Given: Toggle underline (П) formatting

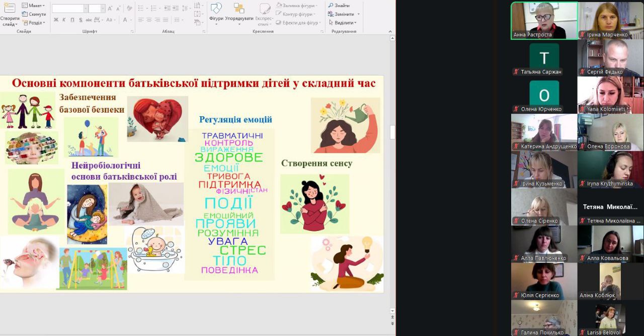Looking at the screenshot, I should click(72, 20).
